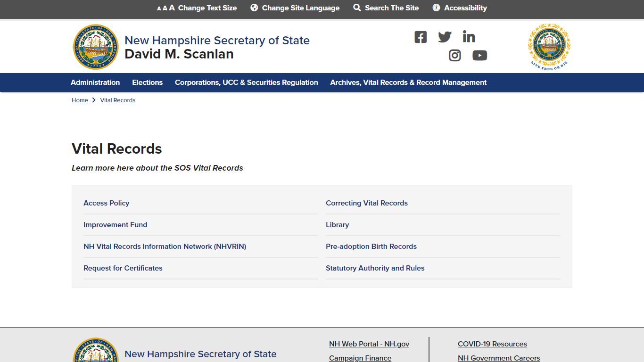Open Campaign Finance footer link
Image resolution: width=644 pixels, height=362 pixels.
360,358
